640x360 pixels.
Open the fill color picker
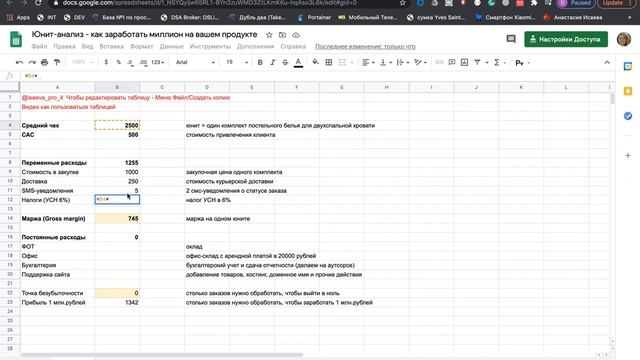(316, 62)
